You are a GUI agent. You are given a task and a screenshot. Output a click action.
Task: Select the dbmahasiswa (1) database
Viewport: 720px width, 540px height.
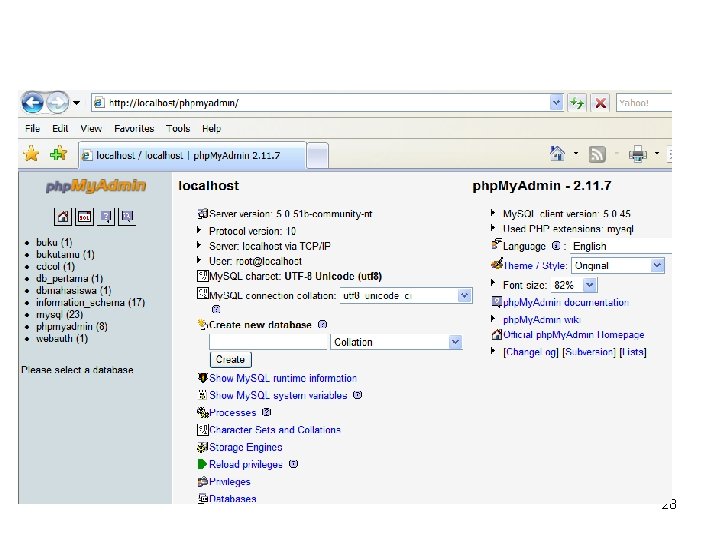73,290
